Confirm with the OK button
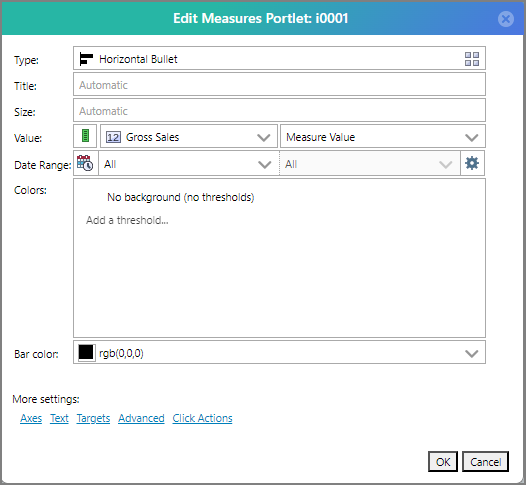Image resolution: width=526 pixels, height=485 pixels. [443, 462]
